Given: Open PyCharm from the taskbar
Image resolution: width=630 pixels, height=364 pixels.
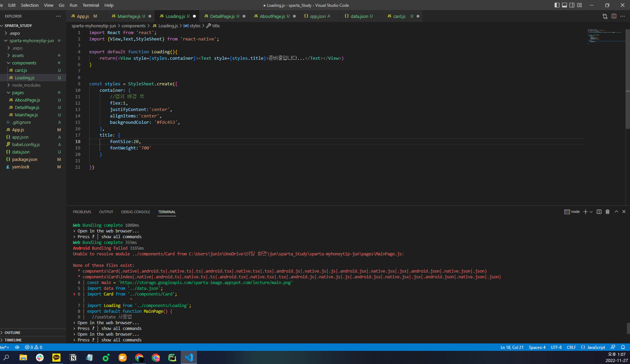Looking at the screenshot, I should 172,357.
